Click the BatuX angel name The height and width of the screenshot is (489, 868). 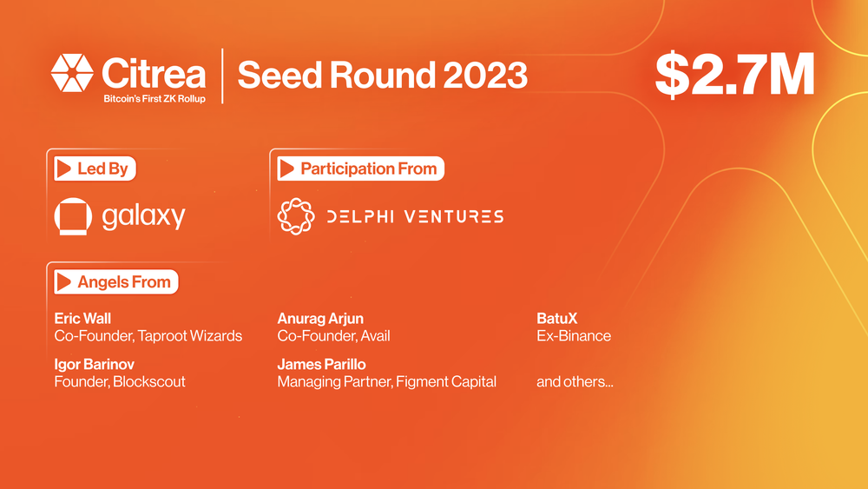556,319
